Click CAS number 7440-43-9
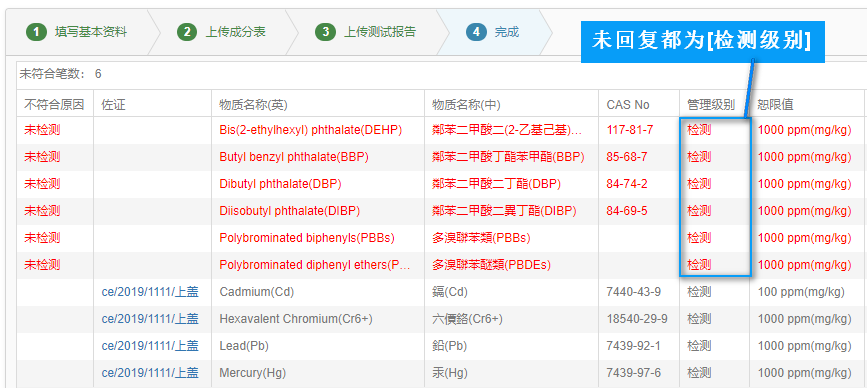The height and width of the screenshot is (388, 867). pos(633,292)
